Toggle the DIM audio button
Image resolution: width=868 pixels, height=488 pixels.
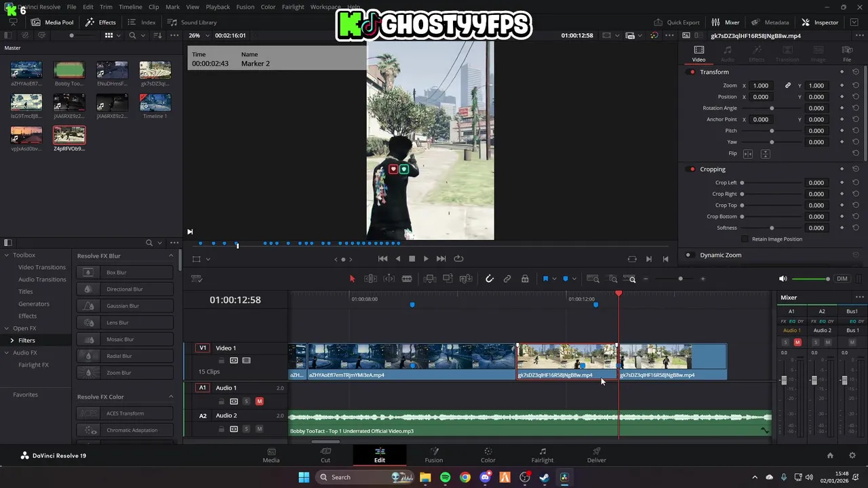tap(842, 279)
